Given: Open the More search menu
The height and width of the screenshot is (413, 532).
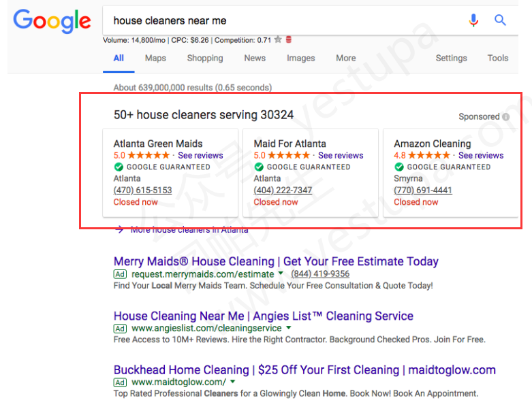Looking at the screenshot, I should (346, 59).
